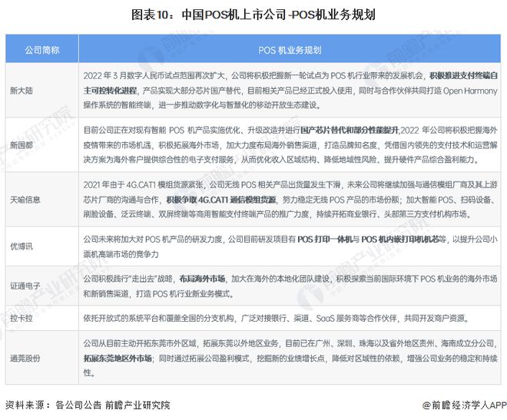Click the chart title '图表10：中国POS机上市公司-POS机业务规划'

coord(253,15)
